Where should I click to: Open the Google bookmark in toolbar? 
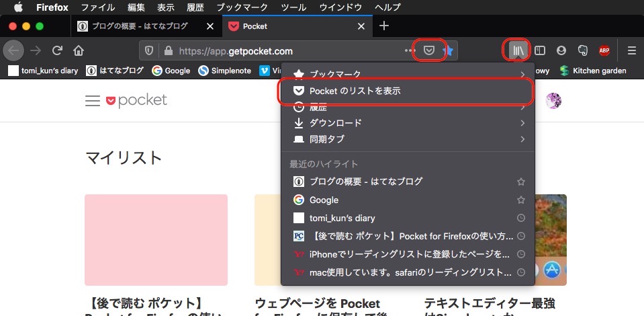(x=171, y=71)
